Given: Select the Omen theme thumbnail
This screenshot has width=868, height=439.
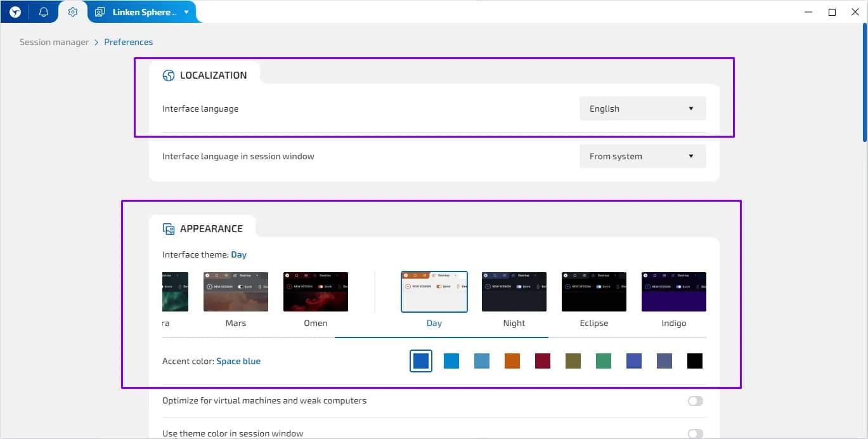Looking at the screenshot, I should [x=316, y=292].
